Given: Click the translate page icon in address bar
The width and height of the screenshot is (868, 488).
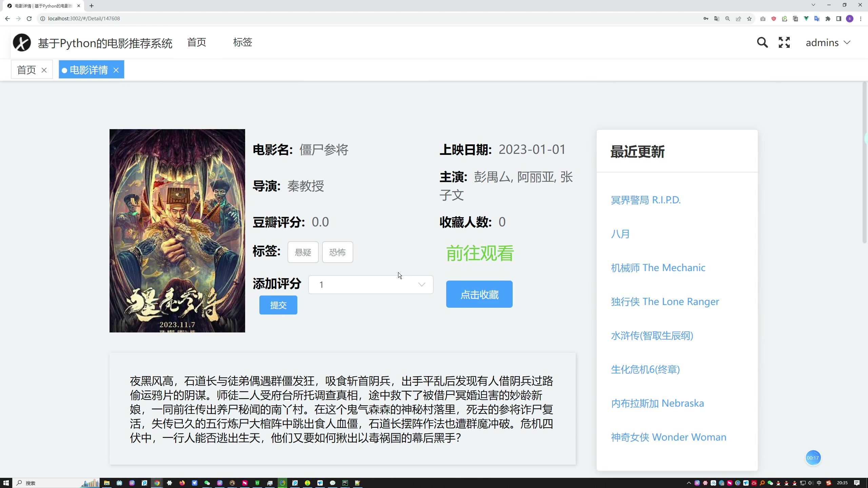Looking at the screenshot, I should pos(717,19).
